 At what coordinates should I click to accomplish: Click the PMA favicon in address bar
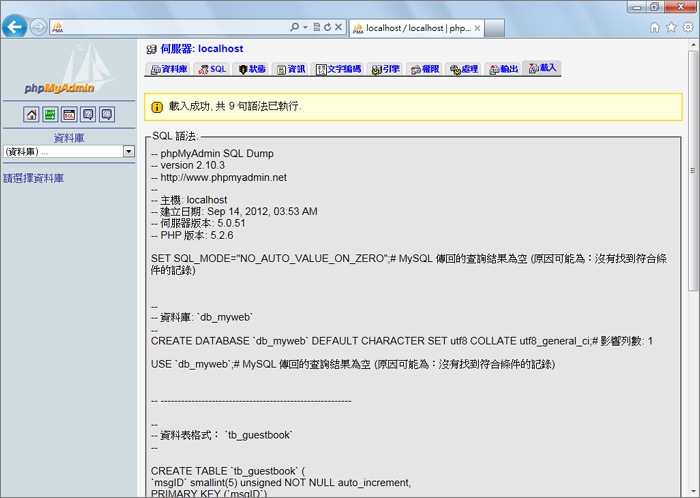coord(58,28)
